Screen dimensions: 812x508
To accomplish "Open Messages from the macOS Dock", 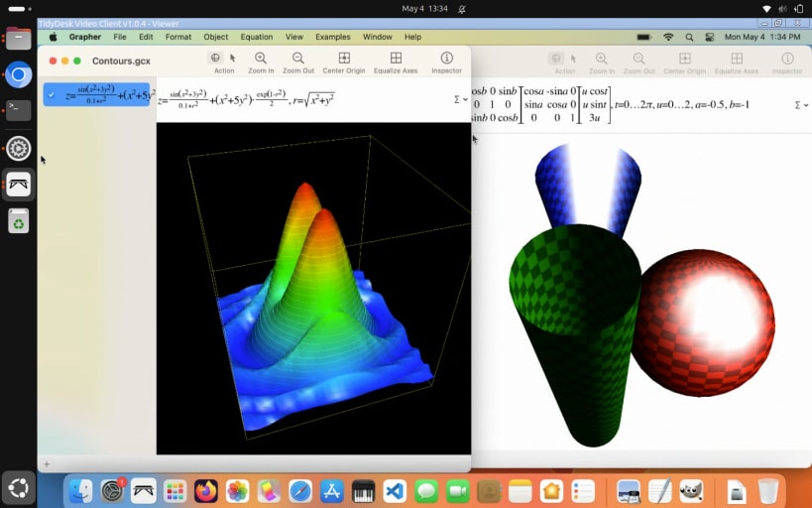I will pos(426,490).
